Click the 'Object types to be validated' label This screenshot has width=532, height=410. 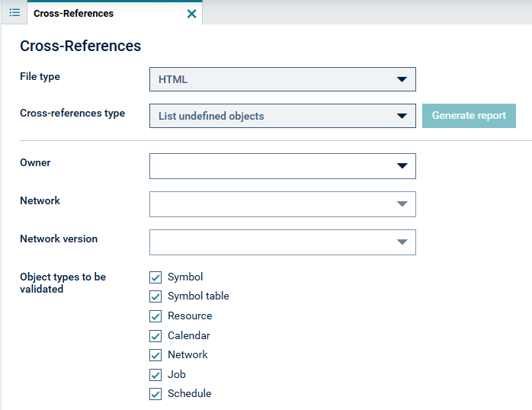point(62,283)
